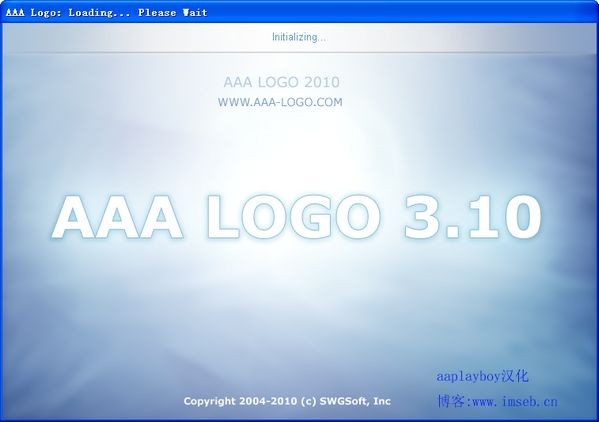The height and width of the screenshot is (422, 599).
Task: Click the gray loading status band
Action: (300, 37)
